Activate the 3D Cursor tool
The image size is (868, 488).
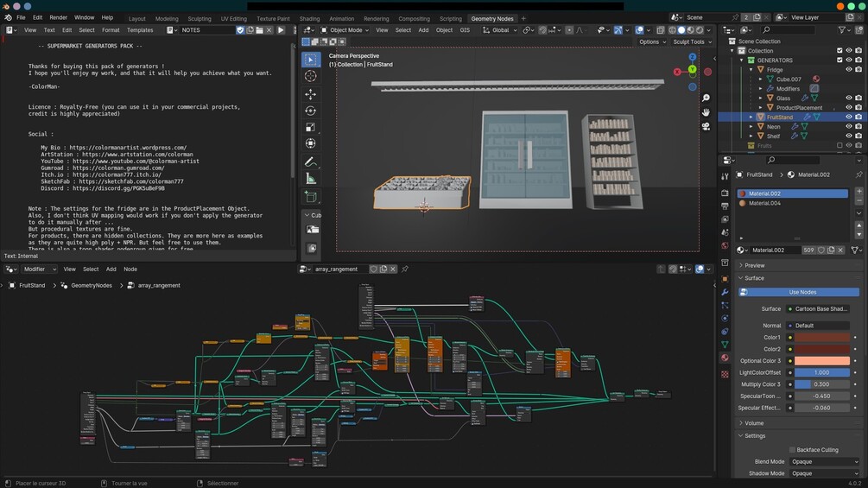click(x=311, y=76)
